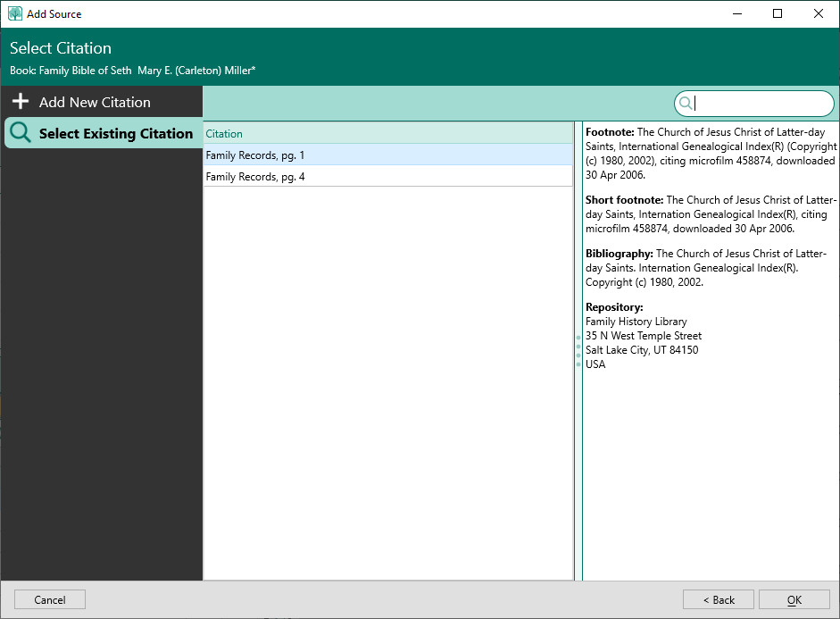Click the Footnote text in the preview pane
840x619 pixels.
coord(711,154)
